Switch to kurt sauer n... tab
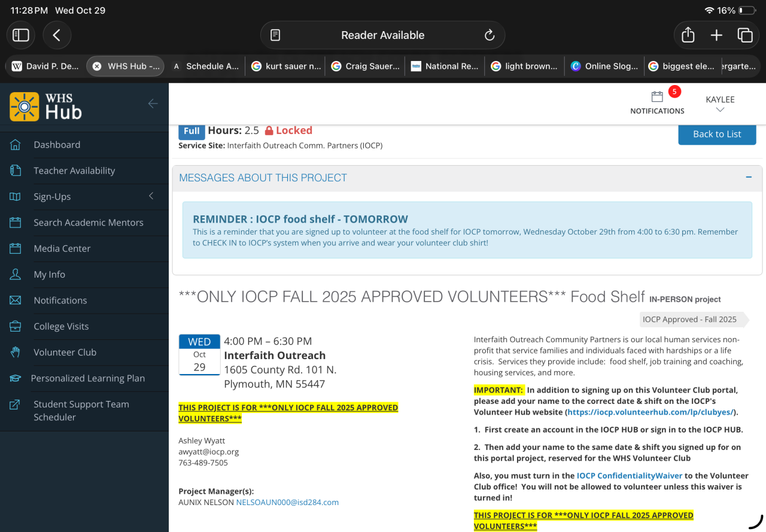The height and width of the screenshot is (532, 766). click(285, 66)
